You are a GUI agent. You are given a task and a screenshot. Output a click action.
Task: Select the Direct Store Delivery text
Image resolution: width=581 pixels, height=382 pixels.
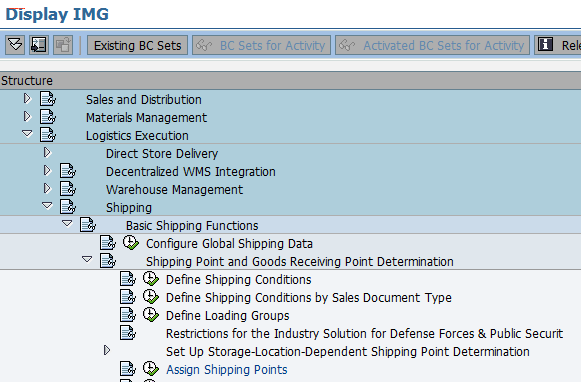[162, 154]
